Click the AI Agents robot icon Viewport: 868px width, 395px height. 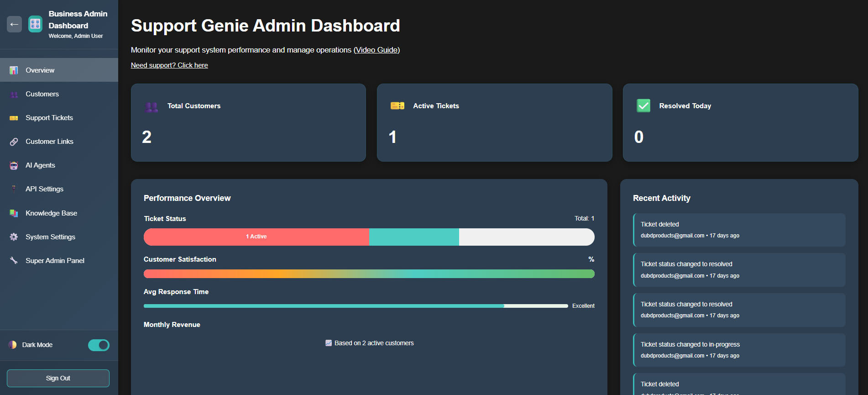pos(14,165)
